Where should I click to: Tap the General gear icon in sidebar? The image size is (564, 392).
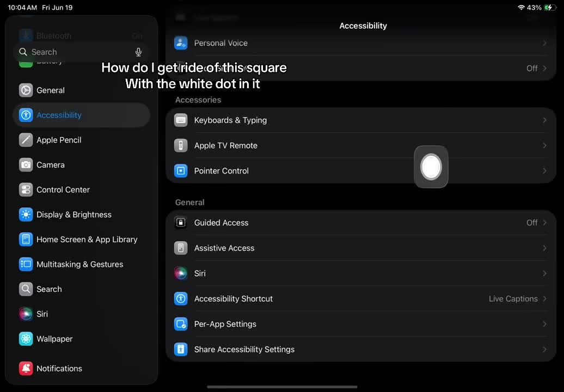click(x=26, y=90)
